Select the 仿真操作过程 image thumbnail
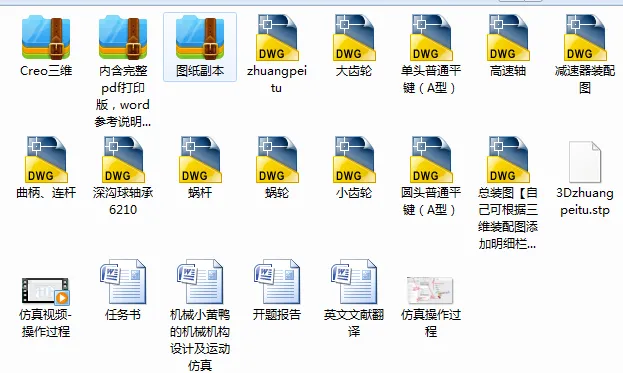The image size is (623, 373). pos(430,291)
